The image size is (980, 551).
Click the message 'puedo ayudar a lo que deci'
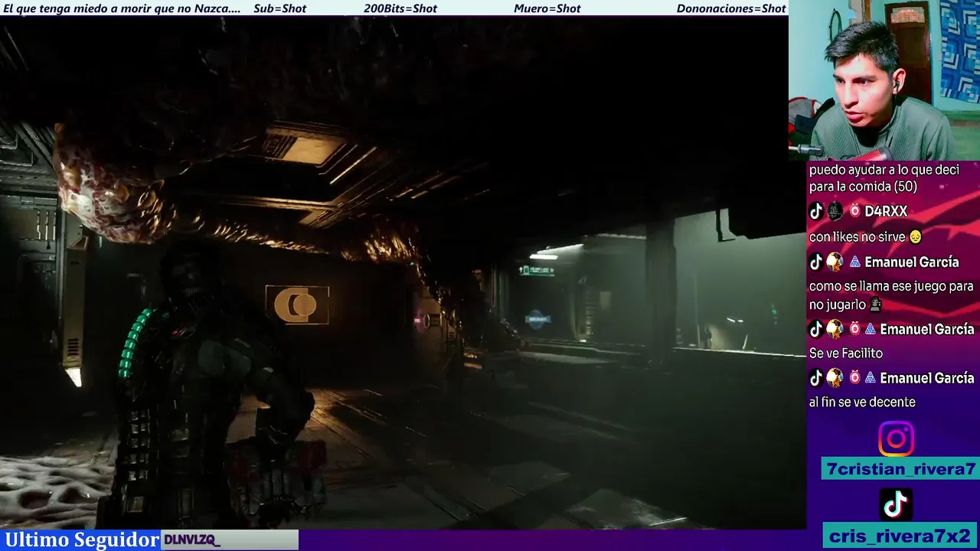point(884,170)
